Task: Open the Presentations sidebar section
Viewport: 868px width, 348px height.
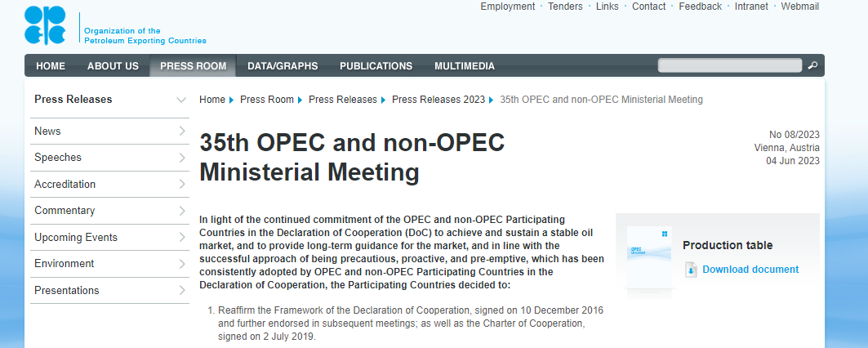Action: coord(67,290)
